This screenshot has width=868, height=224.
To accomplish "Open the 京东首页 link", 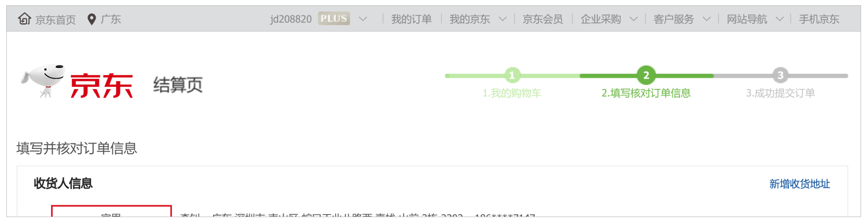I will click(56, 19).
